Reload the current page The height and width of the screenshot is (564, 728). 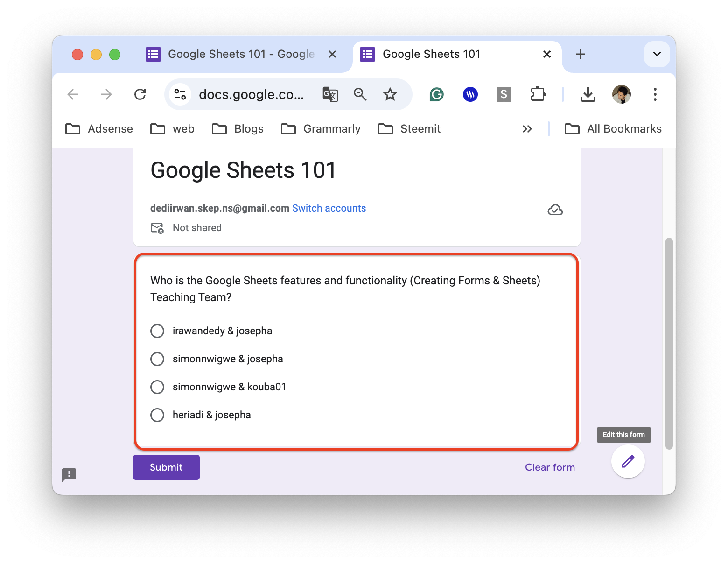point(140,94)
